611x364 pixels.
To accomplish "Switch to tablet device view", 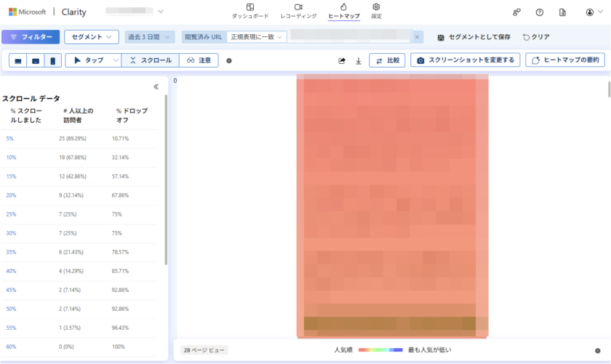I will [x=35, y=61].
